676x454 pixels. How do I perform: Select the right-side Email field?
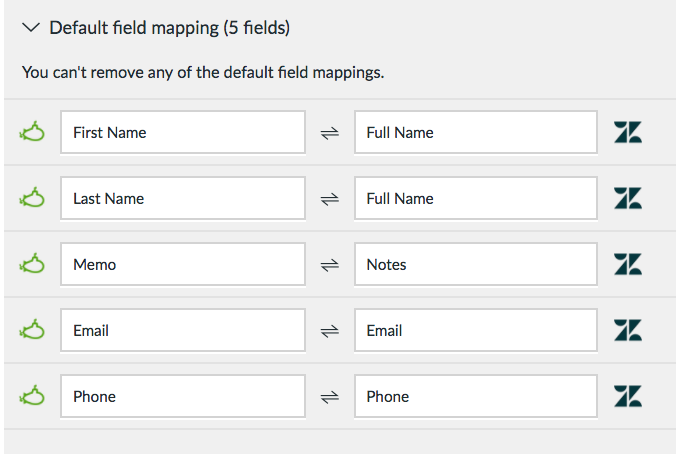coord(476,330)
